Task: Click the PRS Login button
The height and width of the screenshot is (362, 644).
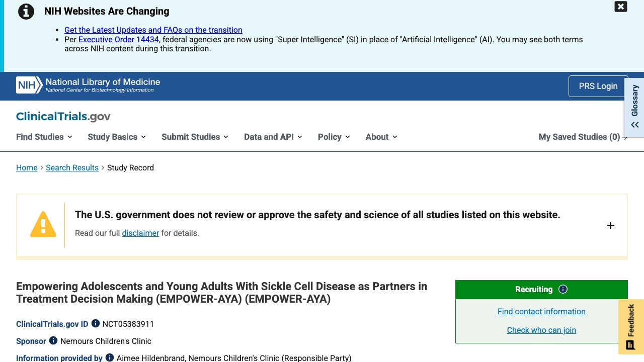Action: (598, 86)
